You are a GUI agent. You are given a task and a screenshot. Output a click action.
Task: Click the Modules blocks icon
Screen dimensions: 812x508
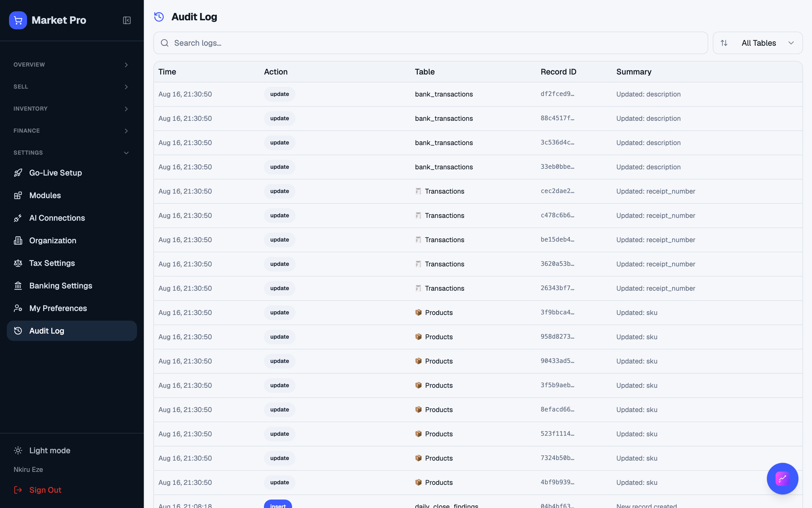pyautogui.click(x=18, y=195)
